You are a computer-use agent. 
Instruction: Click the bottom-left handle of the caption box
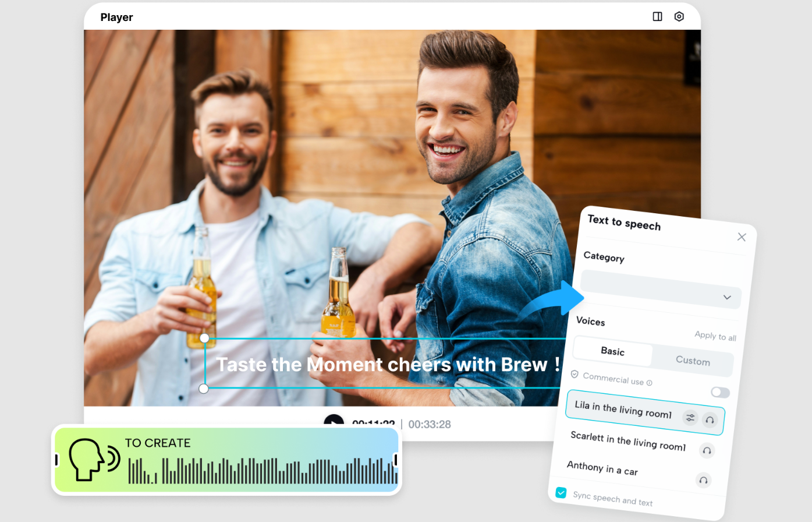[x=204, y=389]
